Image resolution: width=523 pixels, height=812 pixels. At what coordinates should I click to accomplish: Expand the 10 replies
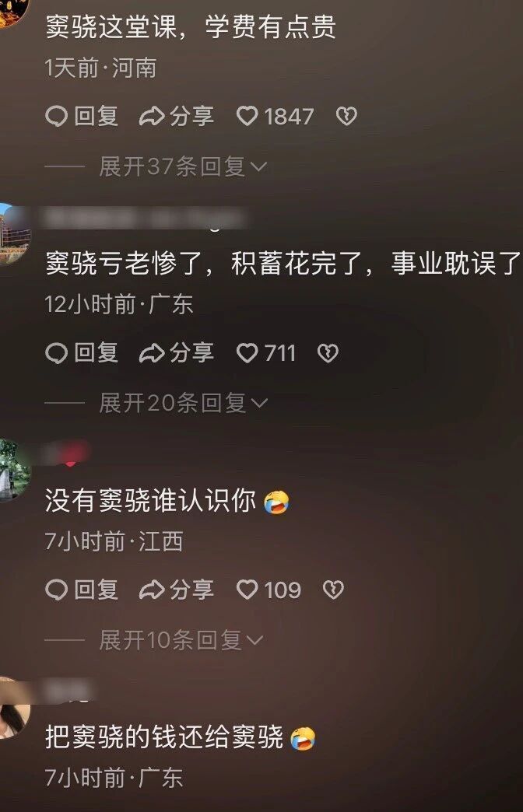pos(181,640)
